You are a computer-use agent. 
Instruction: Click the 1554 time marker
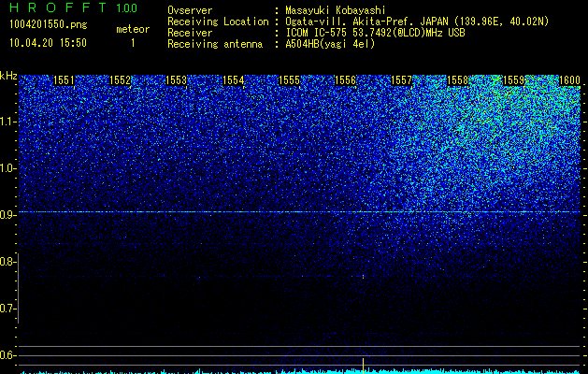pos(234,80)
